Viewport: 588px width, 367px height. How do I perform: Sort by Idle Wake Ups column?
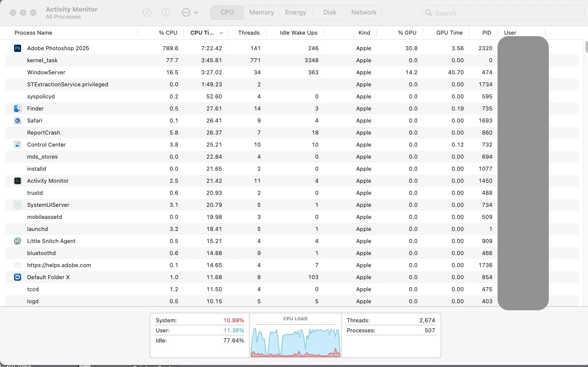tap(299, 33)
